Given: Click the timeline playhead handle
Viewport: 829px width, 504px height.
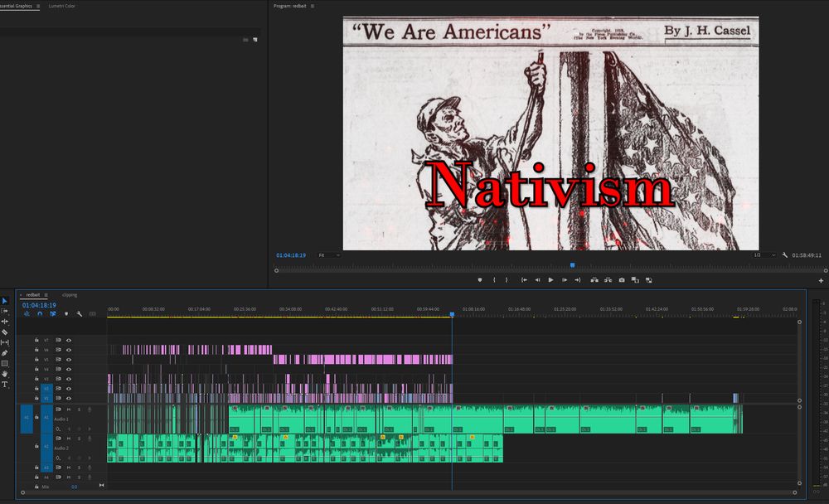Looking at the screenshot, I should pyautogui.click(x=452, y=314).
